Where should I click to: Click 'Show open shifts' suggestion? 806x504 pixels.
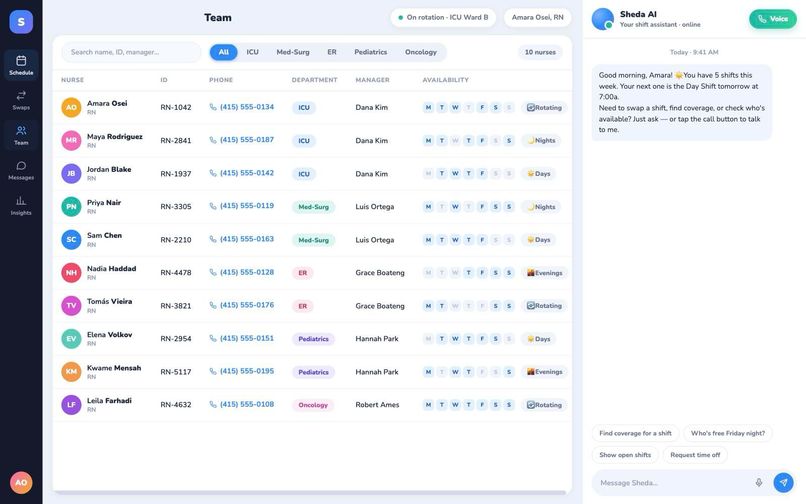(x=625, y=455)
